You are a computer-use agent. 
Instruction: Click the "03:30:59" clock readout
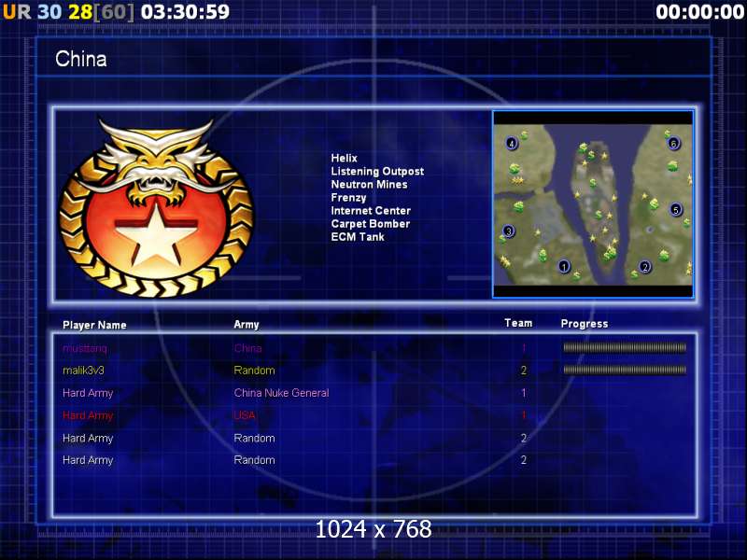pos(185,12)
